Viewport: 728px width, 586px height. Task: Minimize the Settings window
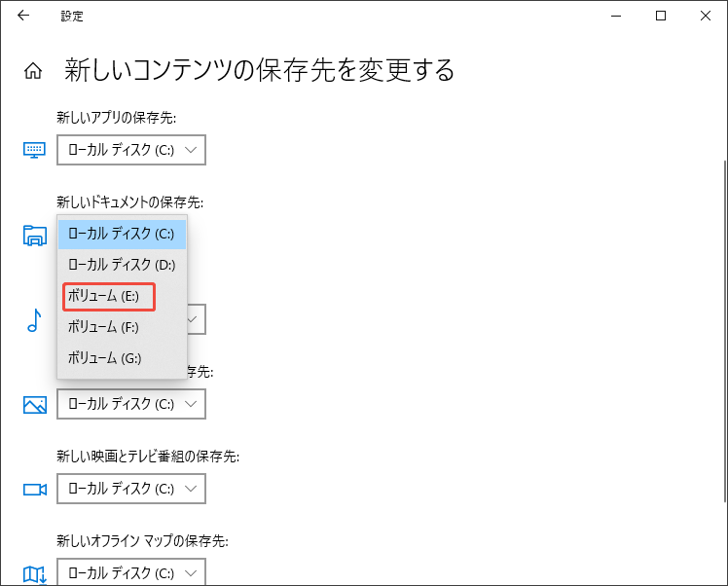click(x=616, y=16)
